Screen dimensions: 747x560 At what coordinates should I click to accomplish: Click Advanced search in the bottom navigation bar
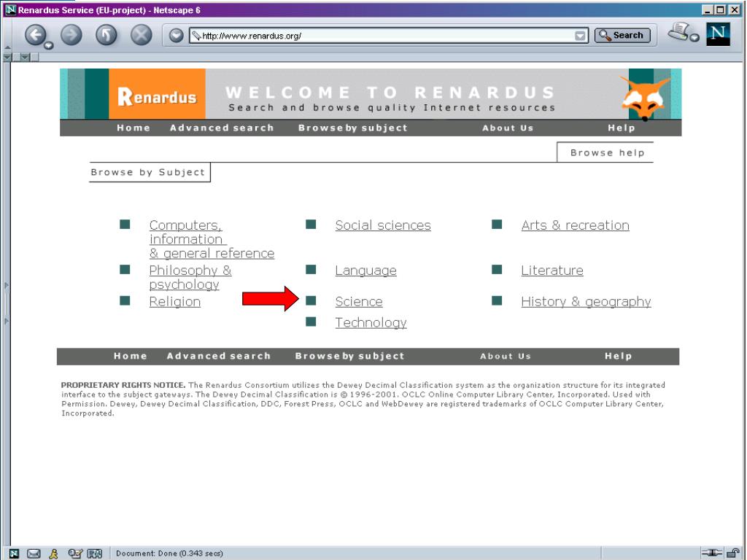[x=219, y=356]
